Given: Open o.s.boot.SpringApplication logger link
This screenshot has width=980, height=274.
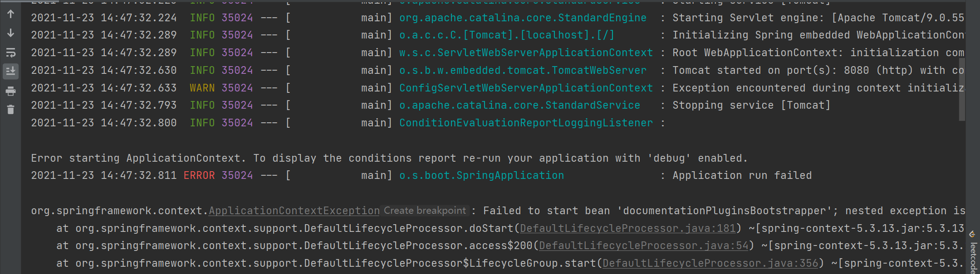Looking at the screenshot, I should pyautogui.click(x=481, y=175).
